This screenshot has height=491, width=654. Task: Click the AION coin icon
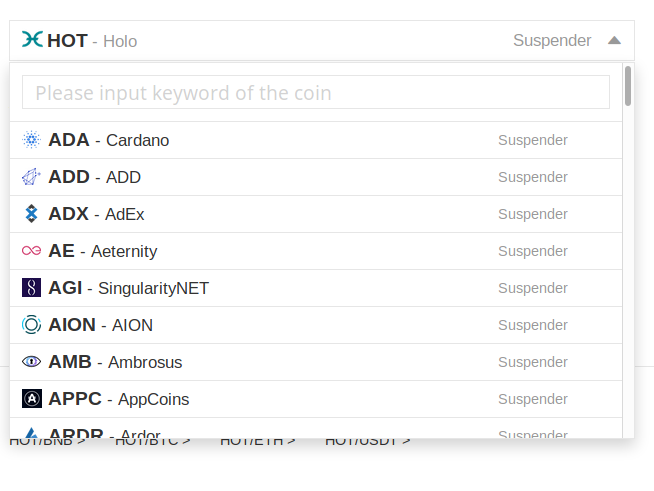click(x=31, y=325)
